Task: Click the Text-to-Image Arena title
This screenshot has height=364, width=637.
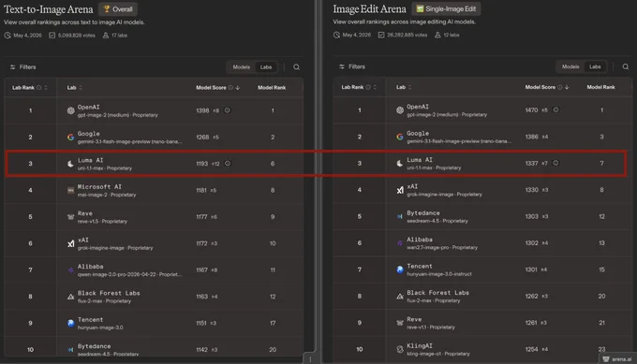Action: pyautogui.click(x=49, y=9)
